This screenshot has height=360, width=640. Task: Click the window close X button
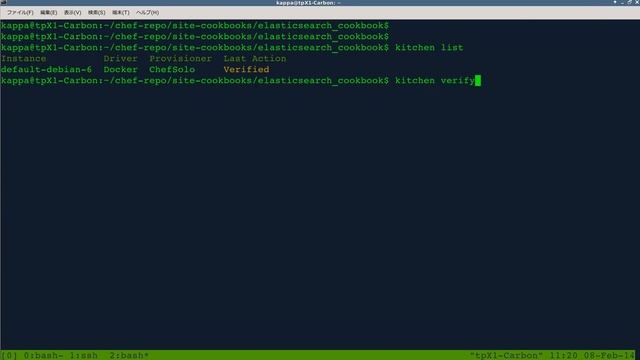click(x=636, y=2)
